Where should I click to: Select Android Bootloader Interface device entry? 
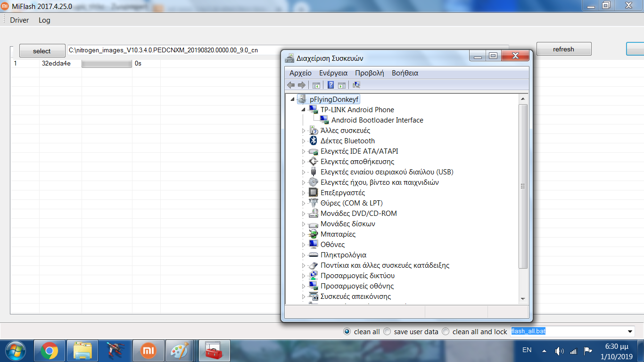tap(377, 120)
